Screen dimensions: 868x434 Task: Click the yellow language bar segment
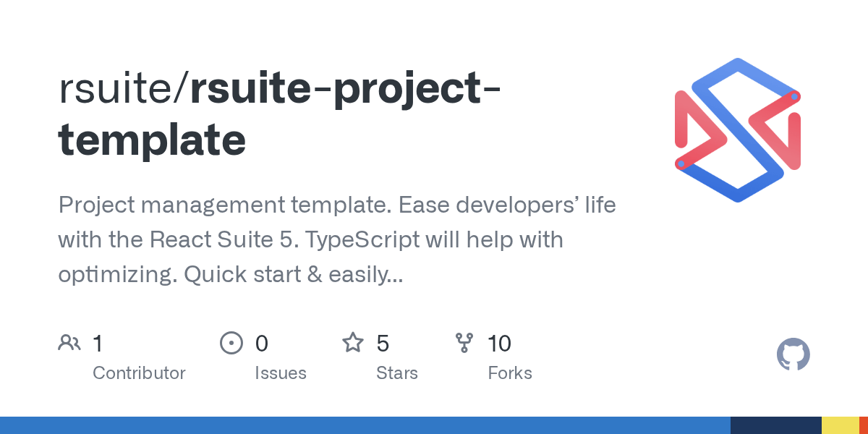pos(840,425)
